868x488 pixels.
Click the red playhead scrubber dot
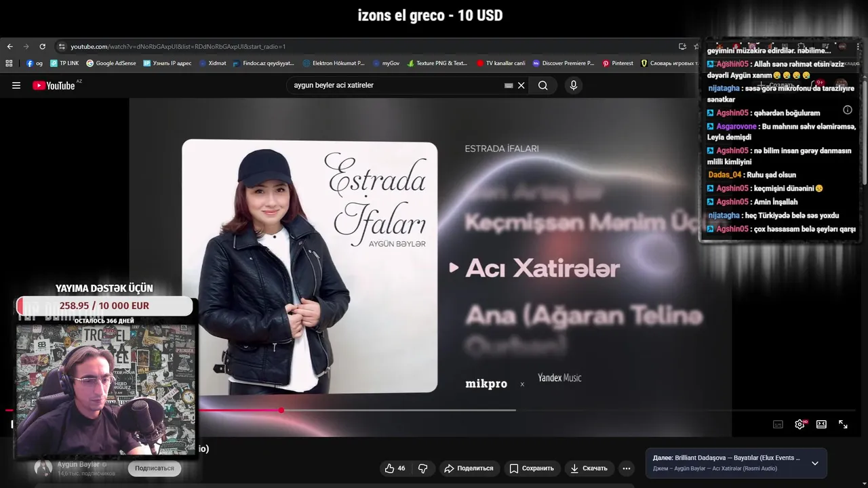281,410
